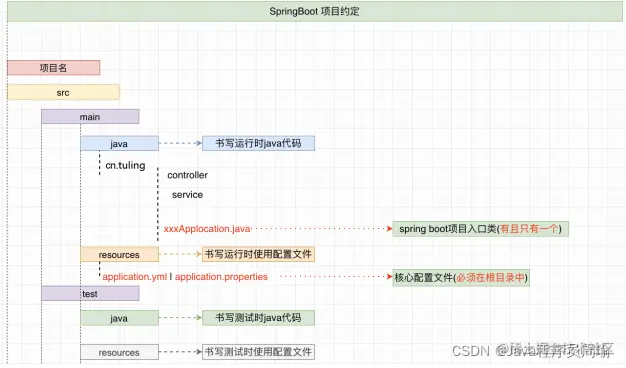Screen dimensions: 626x368
Task: Select the 书写测试时使用配置文件 box
Action: coord(258,352)
